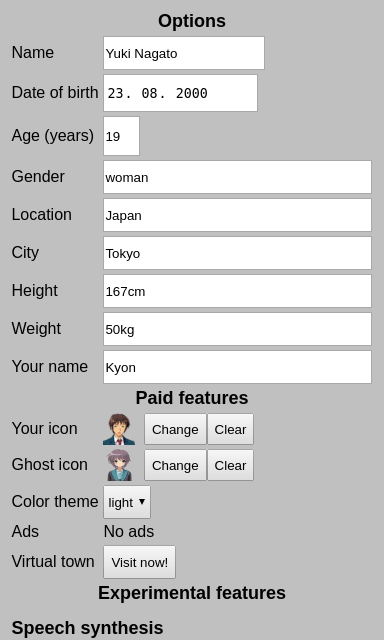Click the Speech synthesis heading
Viewport: 384px width, 640px height.
(x=87, y=628)
